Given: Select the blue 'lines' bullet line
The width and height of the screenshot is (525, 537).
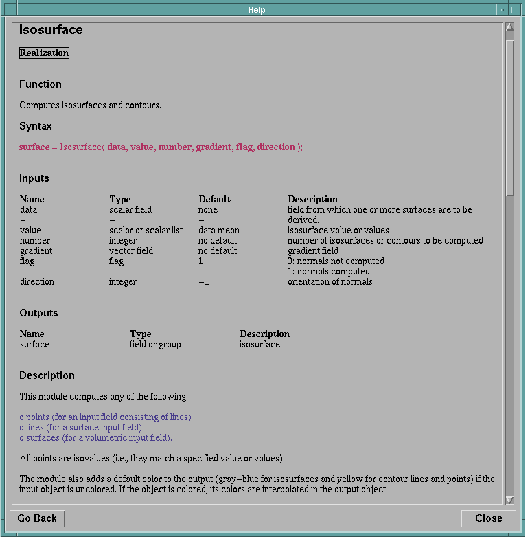Looking at the screenshot, I should (x=80, y=427).
